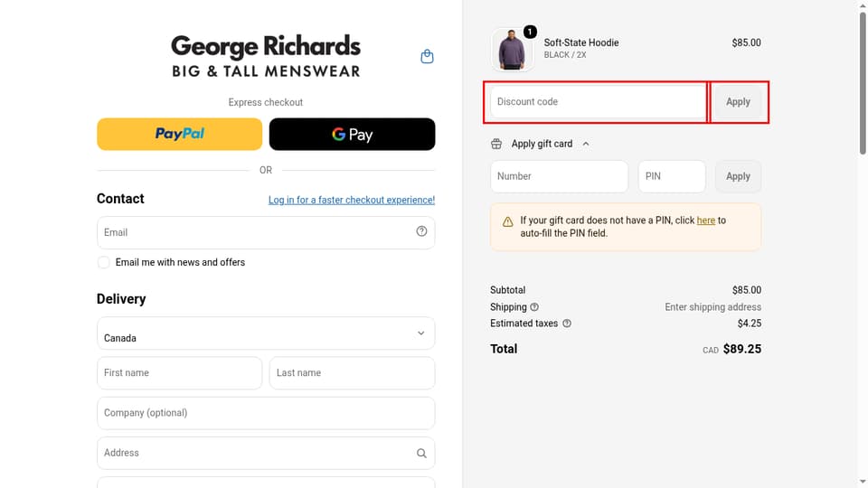Click the 'Express checkout' heading text

(266, 102)
